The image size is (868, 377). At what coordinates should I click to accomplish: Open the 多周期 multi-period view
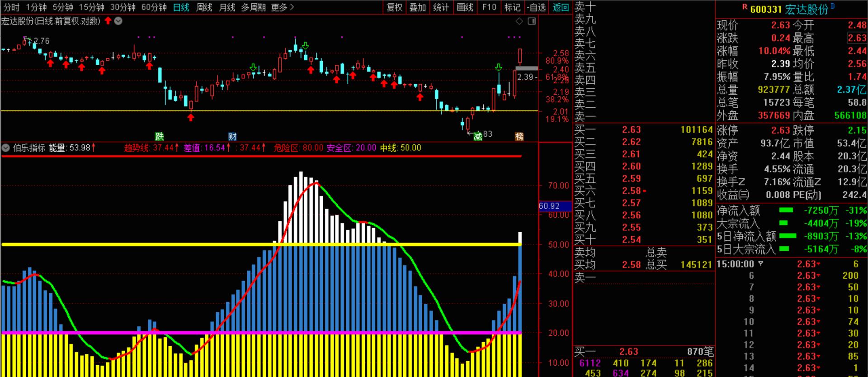click(253, 8)
